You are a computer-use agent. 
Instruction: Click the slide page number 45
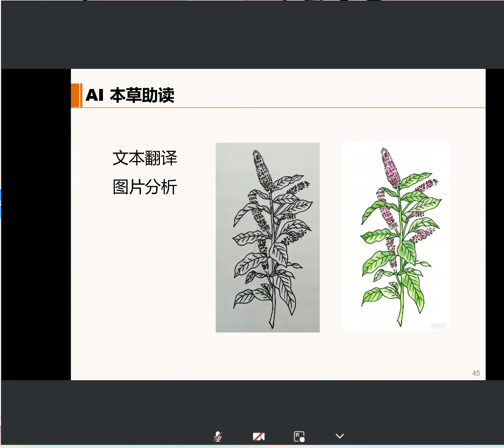476,373
